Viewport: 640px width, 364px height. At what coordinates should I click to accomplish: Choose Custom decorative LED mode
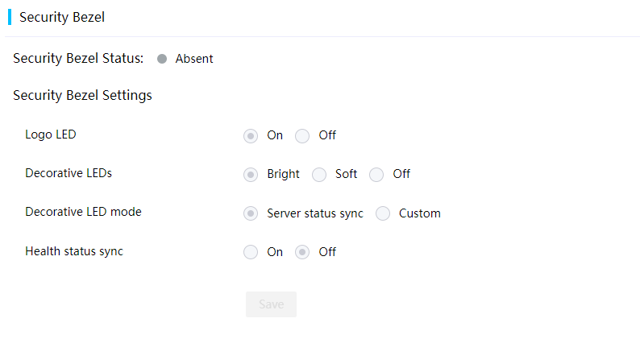[383, 213]
